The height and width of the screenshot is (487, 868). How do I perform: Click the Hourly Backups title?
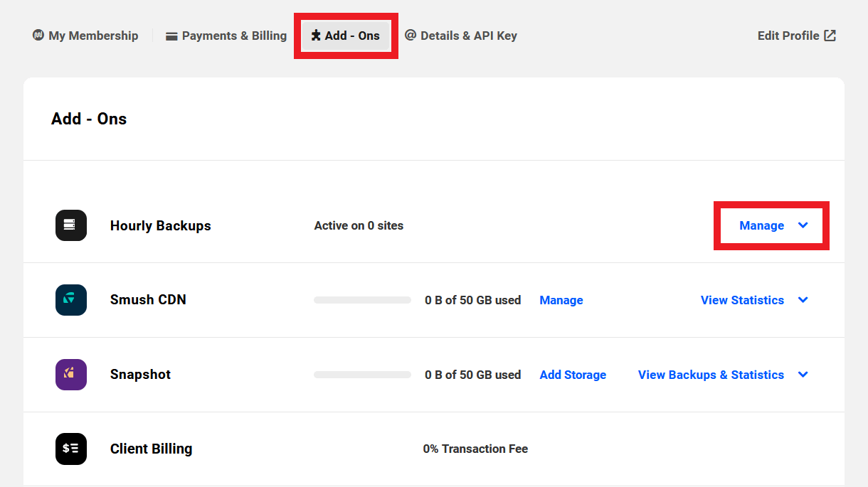click(161, 225)
